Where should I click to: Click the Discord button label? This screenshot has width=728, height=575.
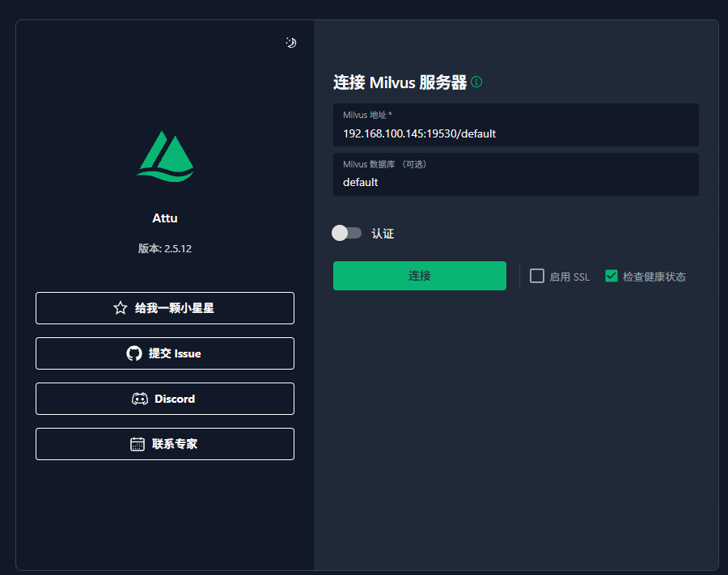(x=175, y=400)
